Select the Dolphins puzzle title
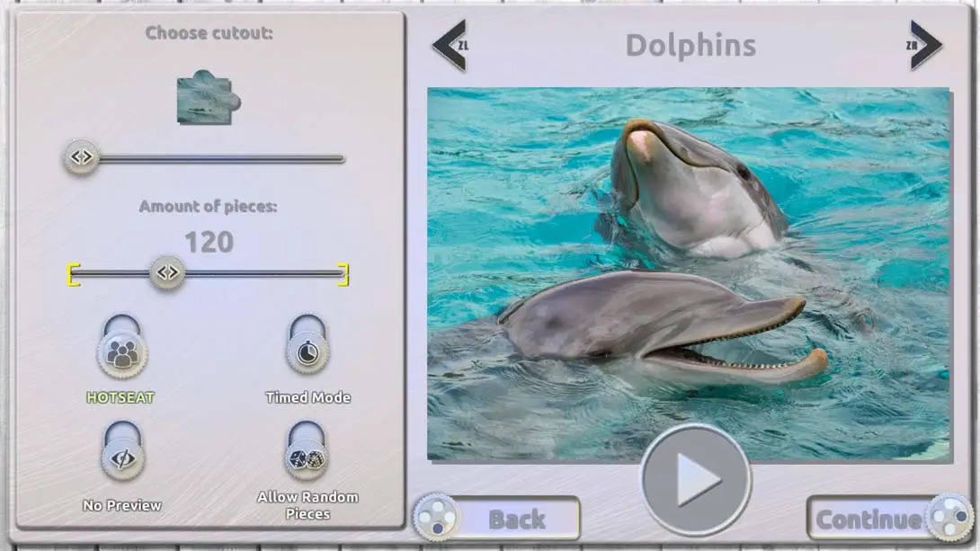 [690, 46]
